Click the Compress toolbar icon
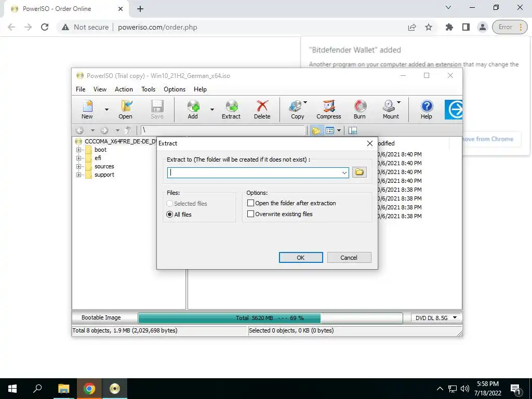Screen dimensions: 532x399 [x=329, y=109]
